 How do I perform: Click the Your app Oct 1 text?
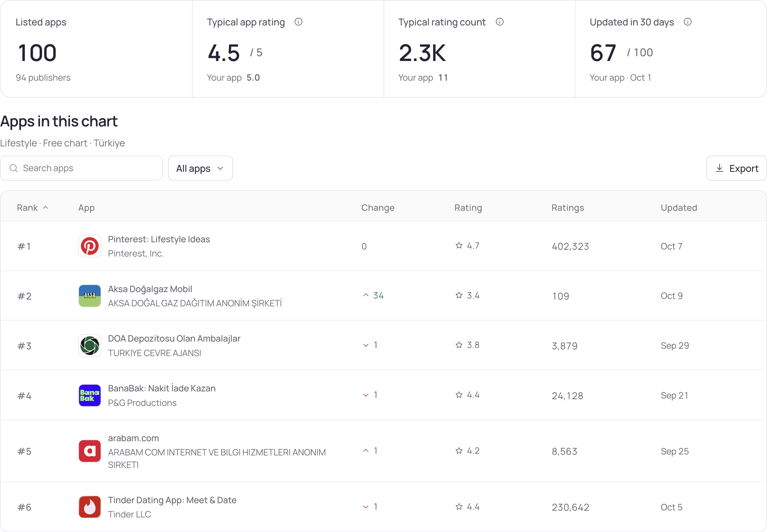pyautogui.click(x=620, y=78)
